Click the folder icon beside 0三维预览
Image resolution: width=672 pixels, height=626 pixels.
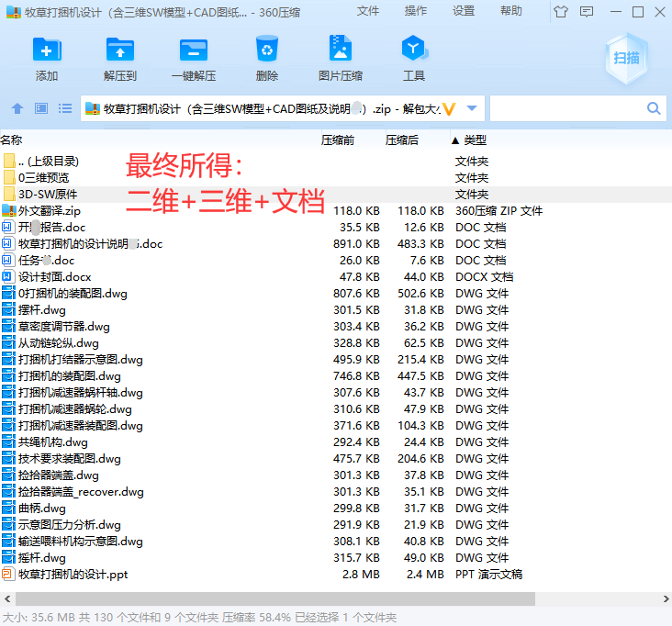(8, 177)
